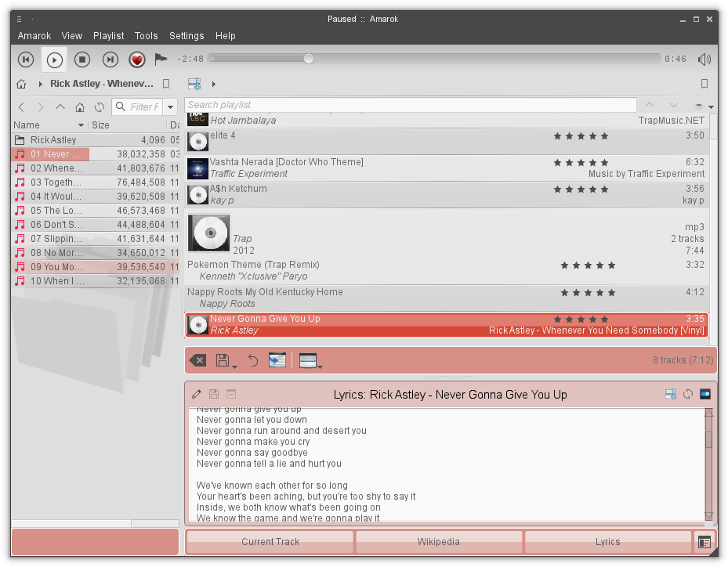Click the edit lyrics pencil icon

point(197,394)
